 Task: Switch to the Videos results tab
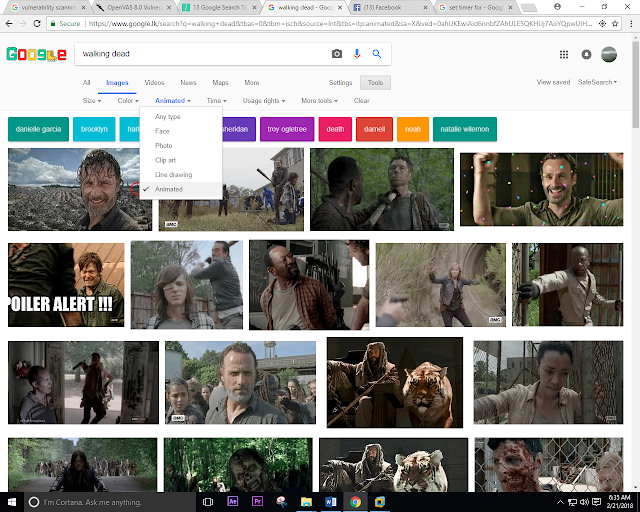(x=154, y=82)
